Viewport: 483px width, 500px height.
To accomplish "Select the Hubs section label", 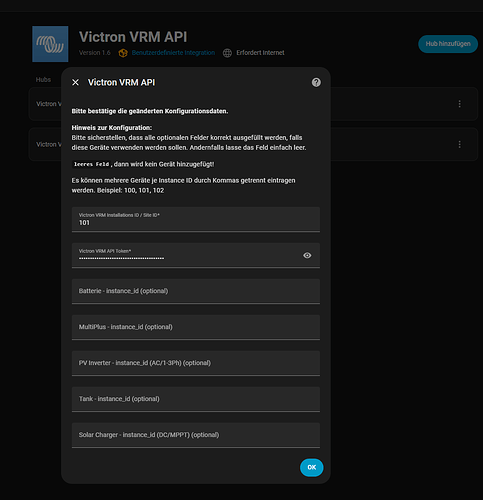I will (43, 80).
